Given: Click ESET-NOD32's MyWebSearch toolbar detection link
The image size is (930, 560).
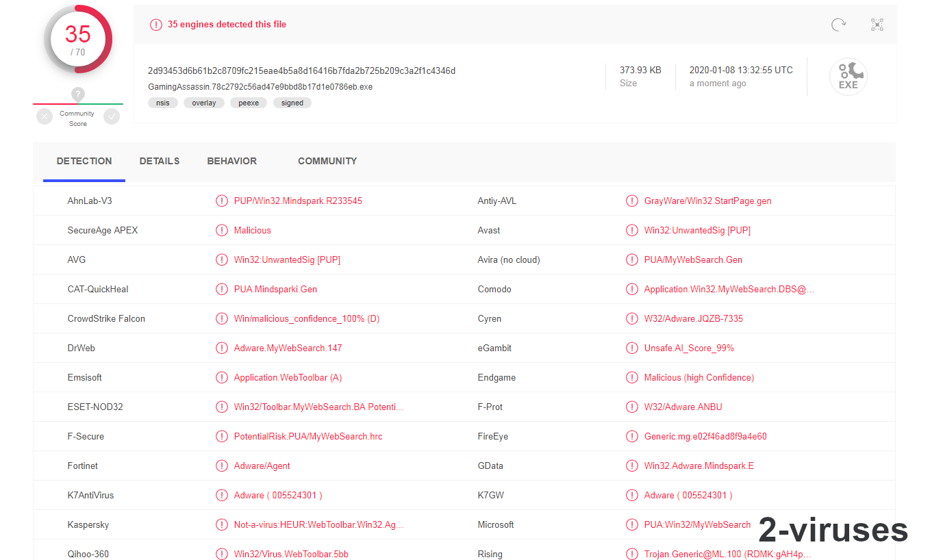Looking at the screenshot, I should [318, 407].
